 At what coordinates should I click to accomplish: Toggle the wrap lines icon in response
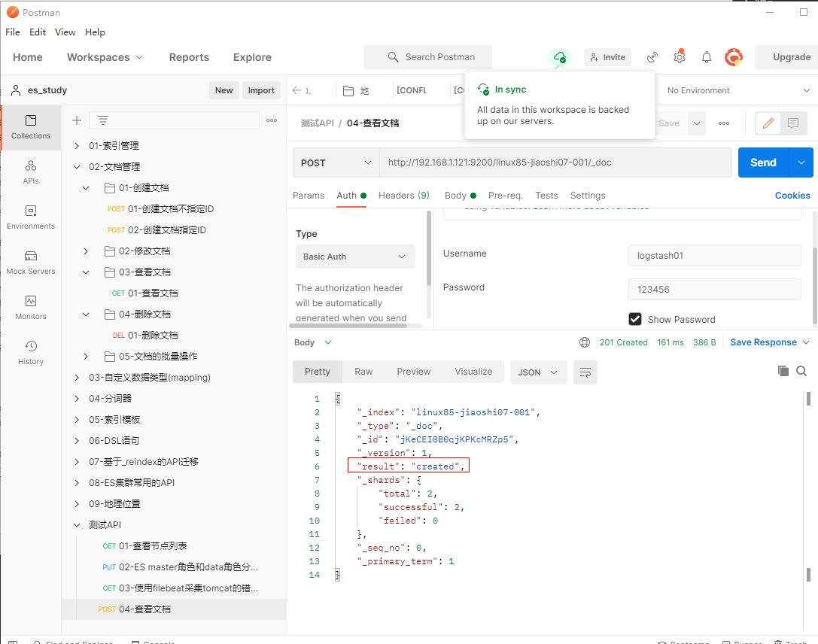(x=585, y=372)
